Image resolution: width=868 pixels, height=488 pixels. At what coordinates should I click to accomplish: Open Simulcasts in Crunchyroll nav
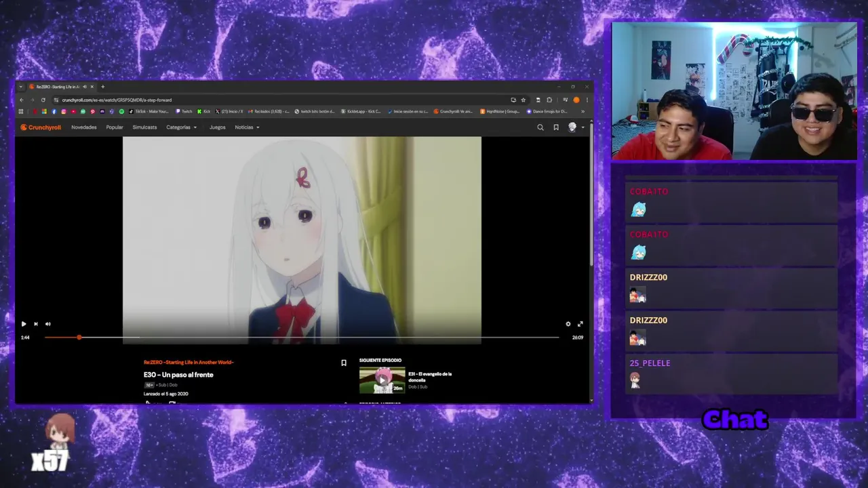coord(144,127)
